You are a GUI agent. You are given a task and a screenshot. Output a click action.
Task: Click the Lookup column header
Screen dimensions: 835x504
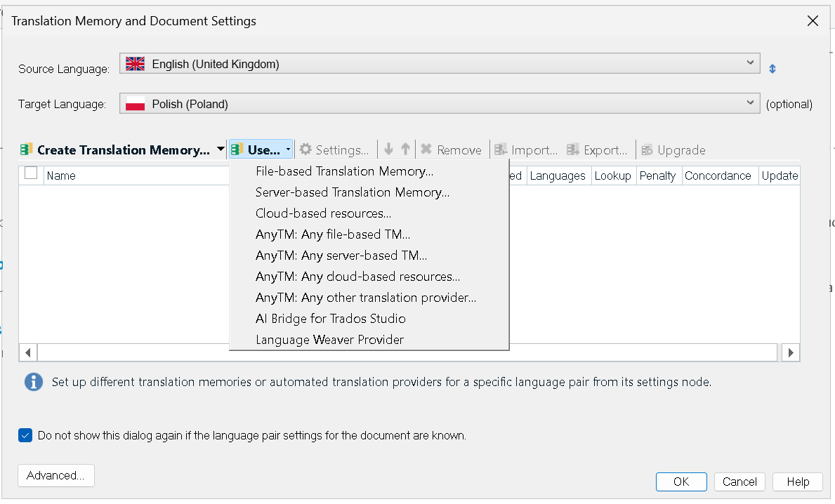point(613,175)
